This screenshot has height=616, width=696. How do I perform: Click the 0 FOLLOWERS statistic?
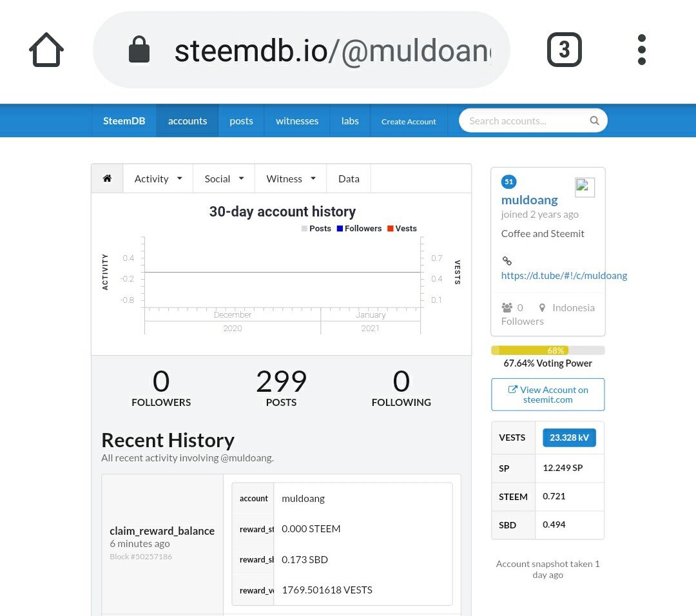161,388
